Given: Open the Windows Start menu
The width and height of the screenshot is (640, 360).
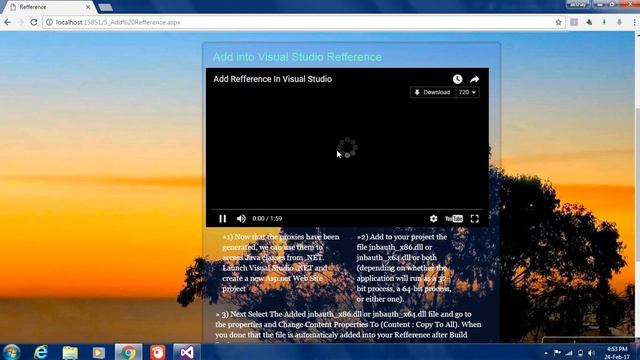Looking at the screenshot, I should [x=11, y=352].
